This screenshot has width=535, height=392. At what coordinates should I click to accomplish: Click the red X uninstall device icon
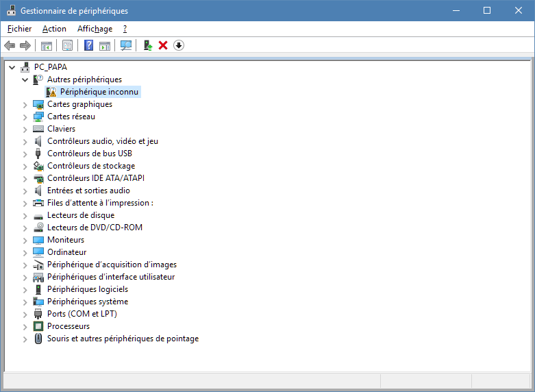tap(163, 45)
